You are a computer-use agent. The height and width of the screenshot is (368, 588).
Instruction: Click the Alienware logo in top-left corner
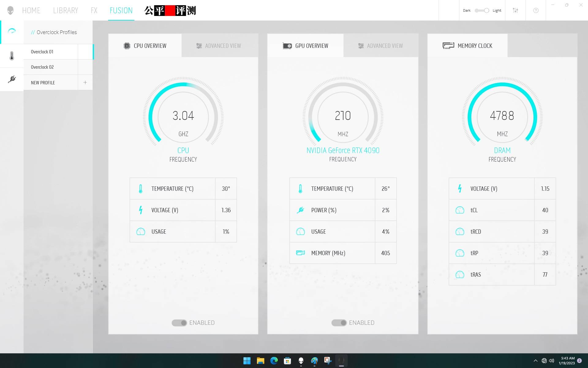coord(10,10)
